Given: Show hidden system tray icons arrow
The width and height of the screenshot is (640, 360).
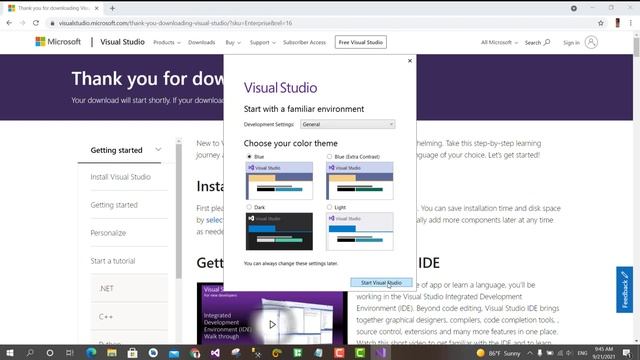Looking at the screenshot, I should 529,353.
